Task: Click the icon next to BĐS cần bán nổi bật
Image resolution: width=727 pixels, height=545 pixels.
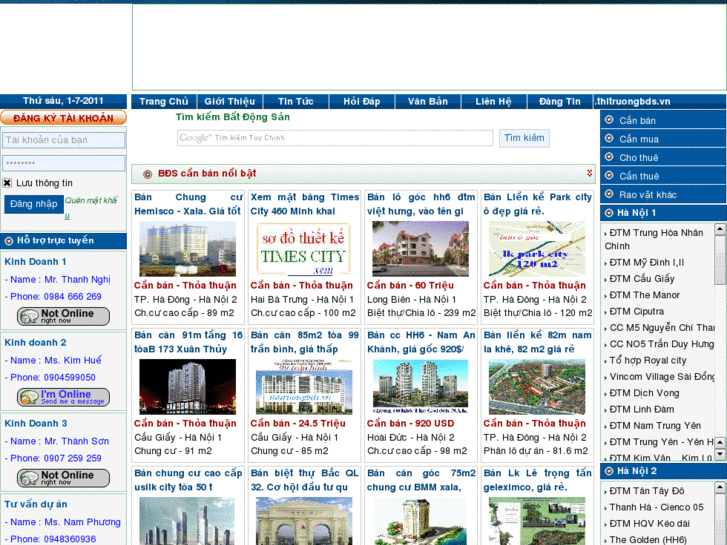Action: 147,174
